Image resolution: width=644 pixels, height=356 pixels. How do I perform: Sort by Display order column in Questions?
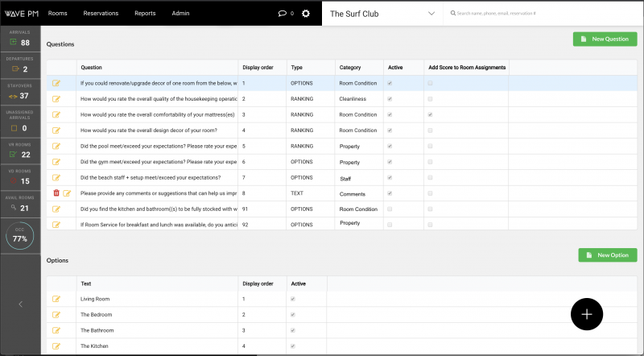pos(257,68)
